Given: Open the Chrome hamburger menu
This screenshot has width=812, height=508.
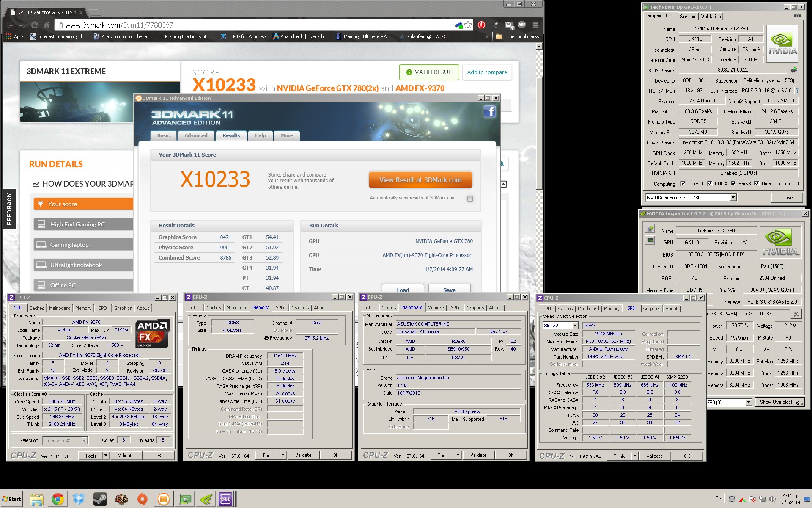Looking at the screenshot, I should coord(535,25).
